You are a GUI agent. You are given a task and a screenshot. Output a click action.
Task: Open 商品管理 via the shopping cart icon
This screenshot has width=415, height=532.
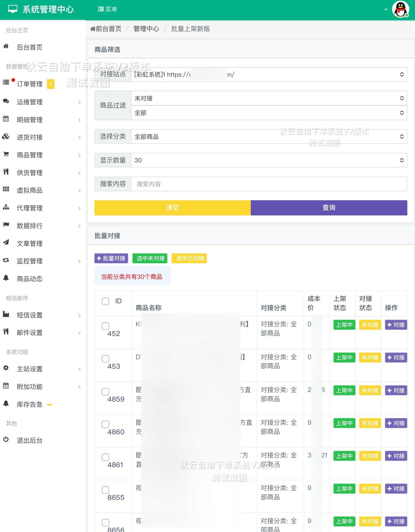coord(6,155)
